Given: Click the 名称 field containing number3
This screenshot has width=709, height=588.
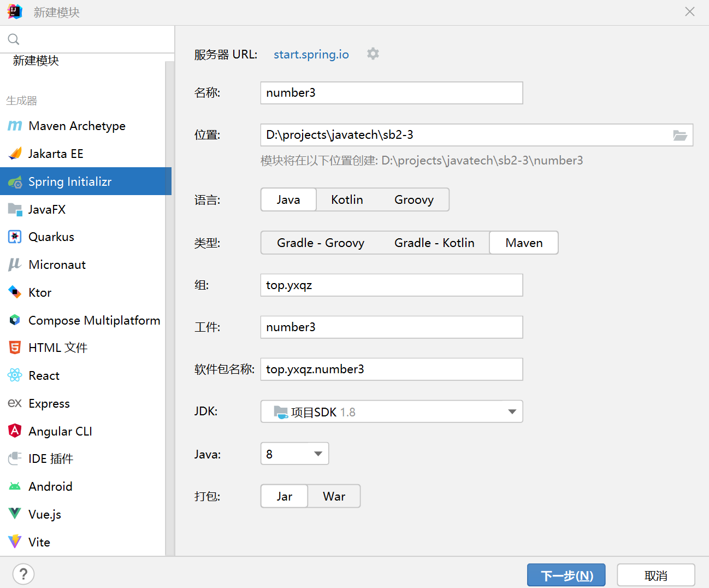Looking at the screenshot, I should (x=392, y=93).
